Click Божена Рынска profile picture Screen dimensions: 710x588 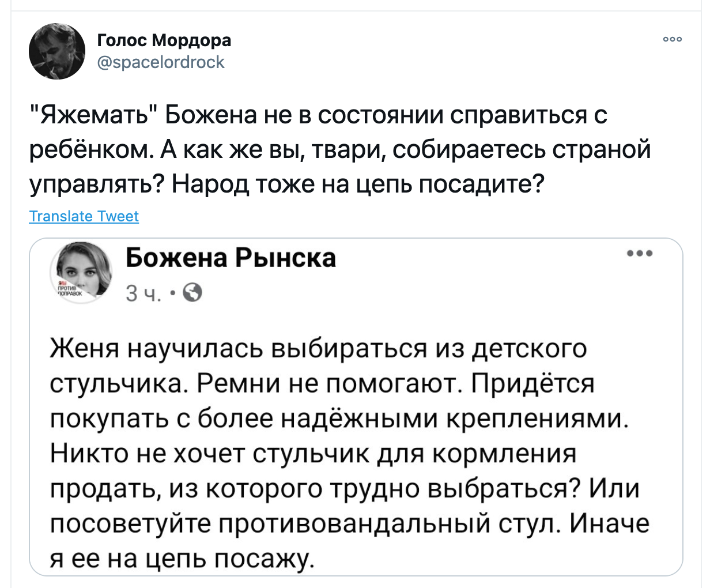point(81,272)
